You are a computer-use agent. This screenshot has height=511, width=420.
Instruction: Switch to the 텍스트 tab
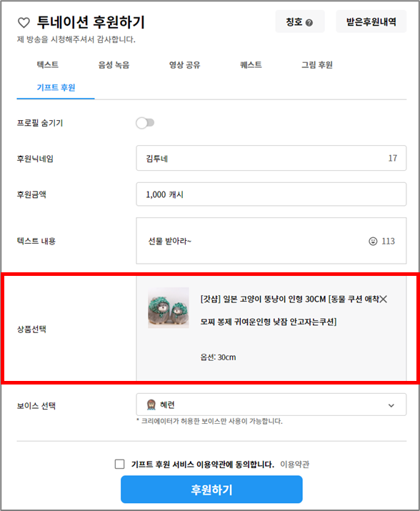[x=48, y=65]
